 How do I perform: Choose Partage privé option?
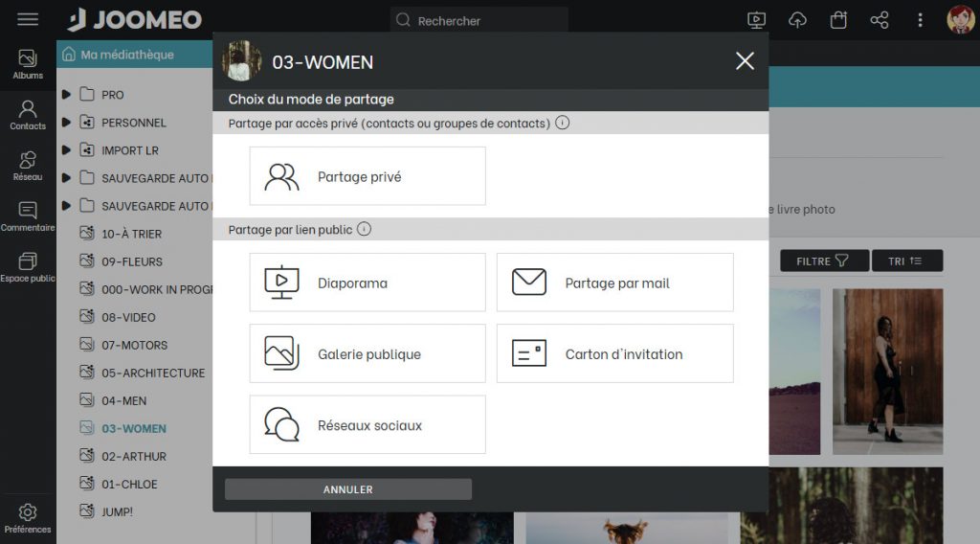point(367,176)
